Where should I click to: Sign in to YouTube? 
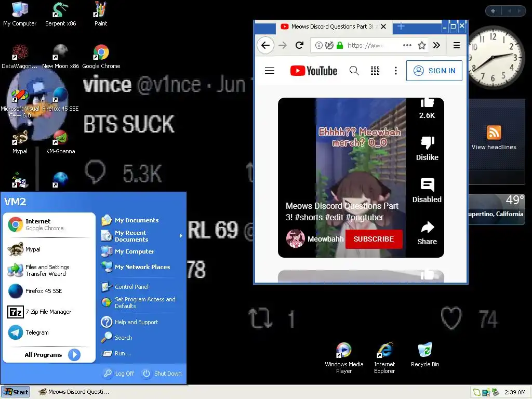[434, 71]
